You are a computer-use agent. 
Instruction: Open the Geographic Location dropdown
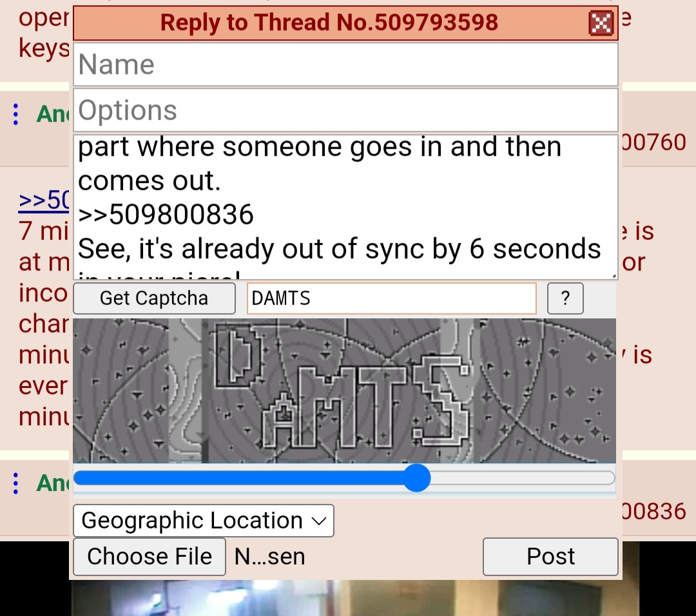pos(203,521)
